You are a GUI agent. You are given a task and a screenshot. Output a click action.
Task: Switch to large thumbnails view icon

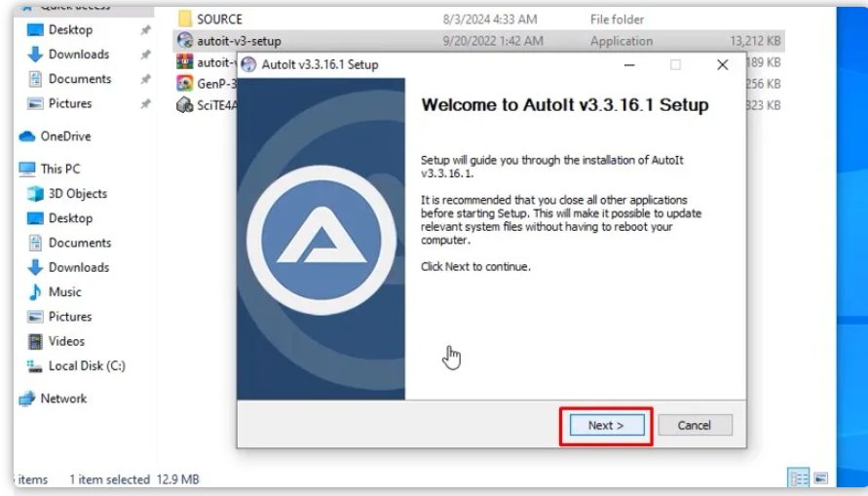(x=821, y=478)
